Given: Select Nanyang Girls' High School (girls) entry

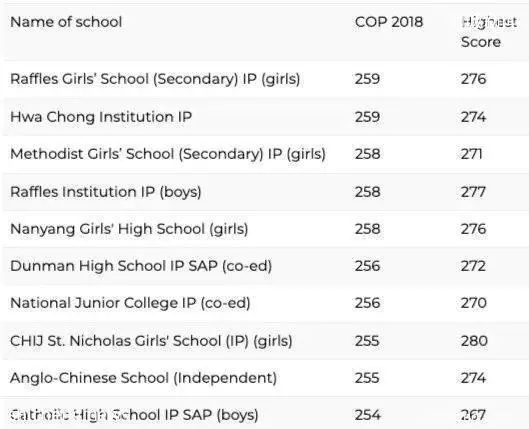Looking at the screenshot, I should pyautogui.click(x=129, y=229).
